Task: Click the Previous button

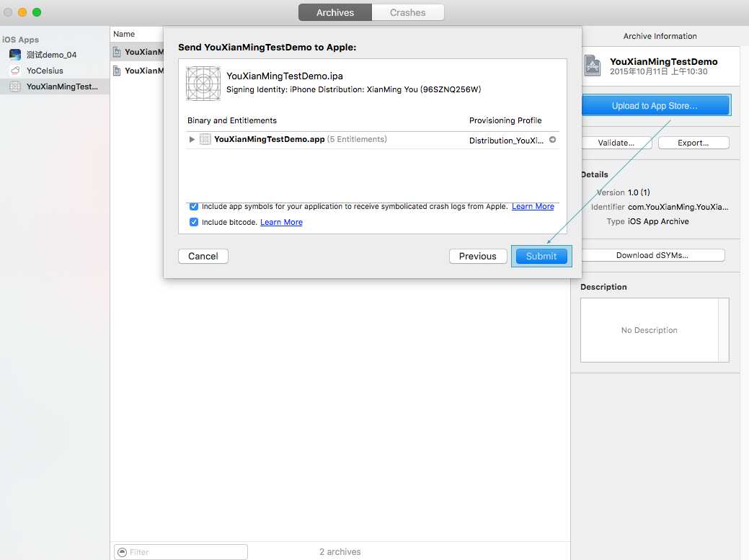Action: [478, 256]
